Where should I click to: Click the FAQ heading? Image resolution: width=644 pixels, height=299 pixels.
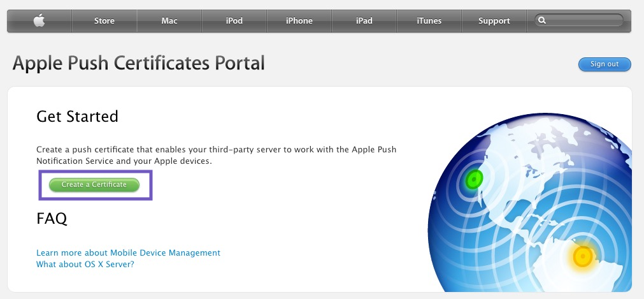pos(52,218)
